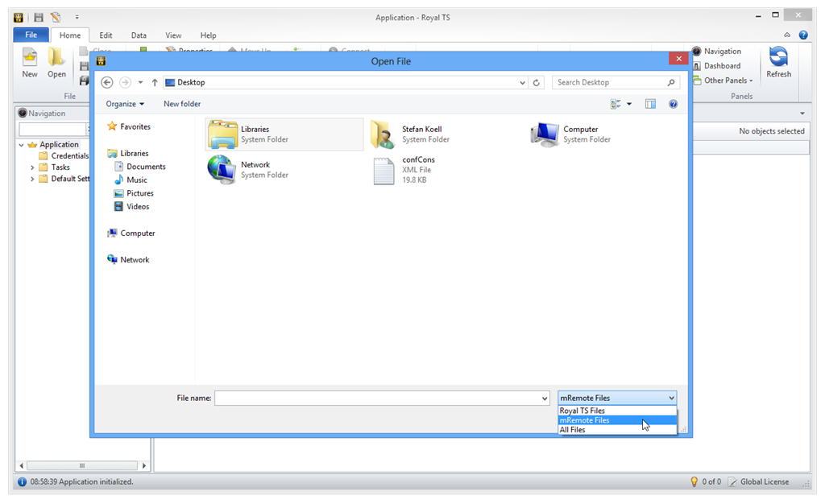825x504 pixels.
Task: Open recent locations dropdown arrow
Action: [x=140, y=82]
